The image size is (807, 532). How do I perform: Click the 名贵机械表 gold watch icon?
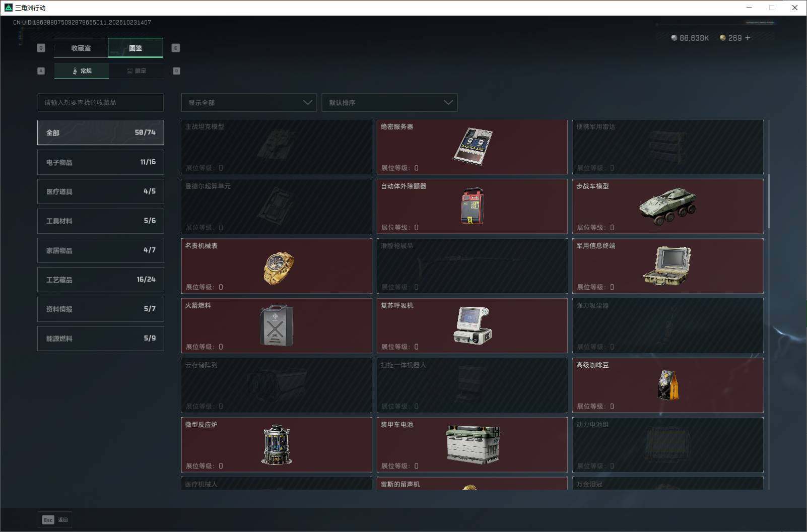278,268
